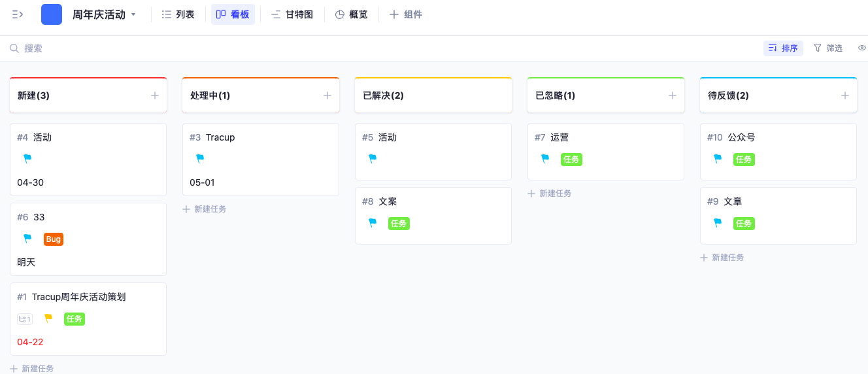Switch to the 概览 view tab
Viewport: 868px width, 374px height.
tap(352, 14)
